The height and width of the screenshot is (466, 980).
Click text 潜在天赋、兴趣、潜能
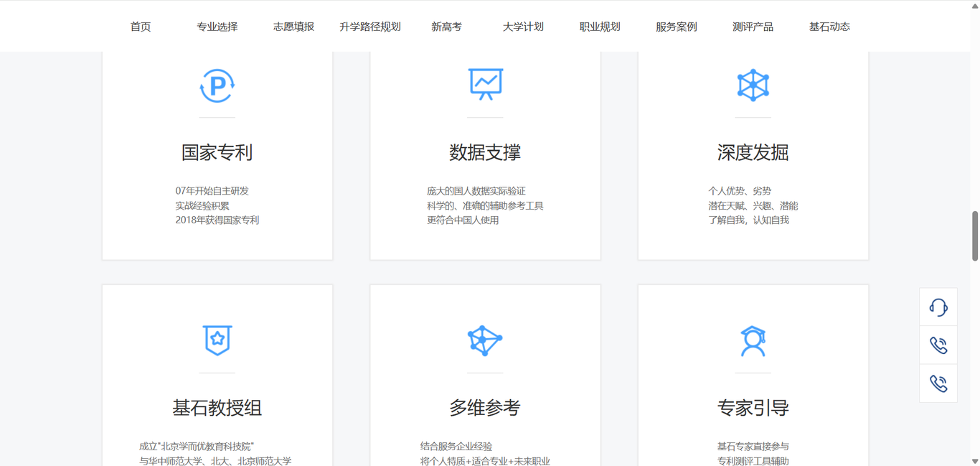pyautogui.click(x=753, y=205)
